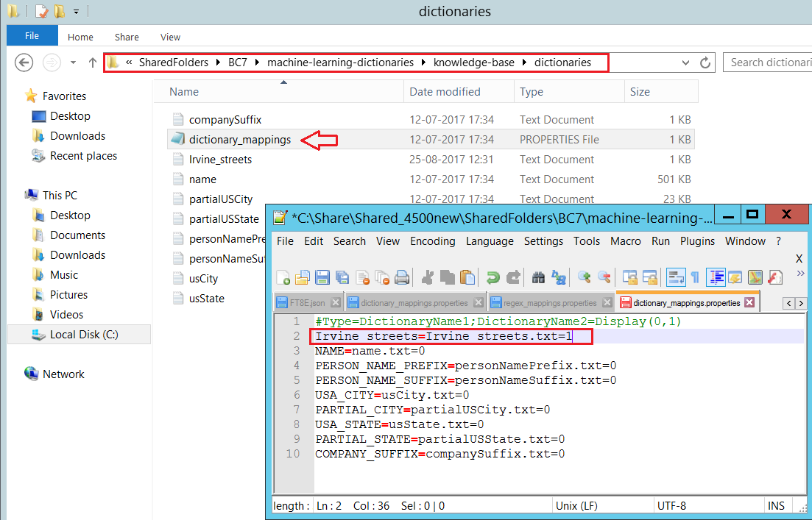
Task: Click the toolbar icon left of Document Map
Action: pos(735,278)
